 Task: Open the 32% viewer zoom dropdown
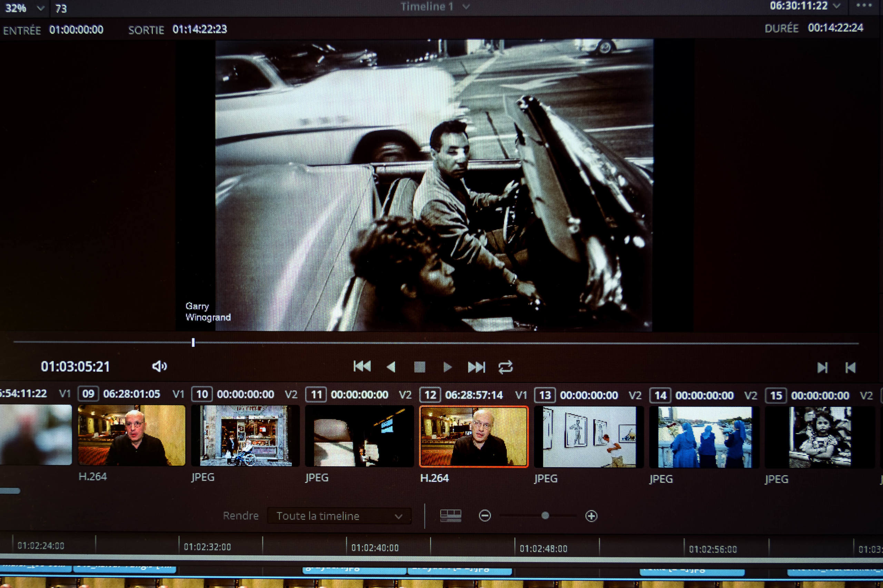point(24,8)
